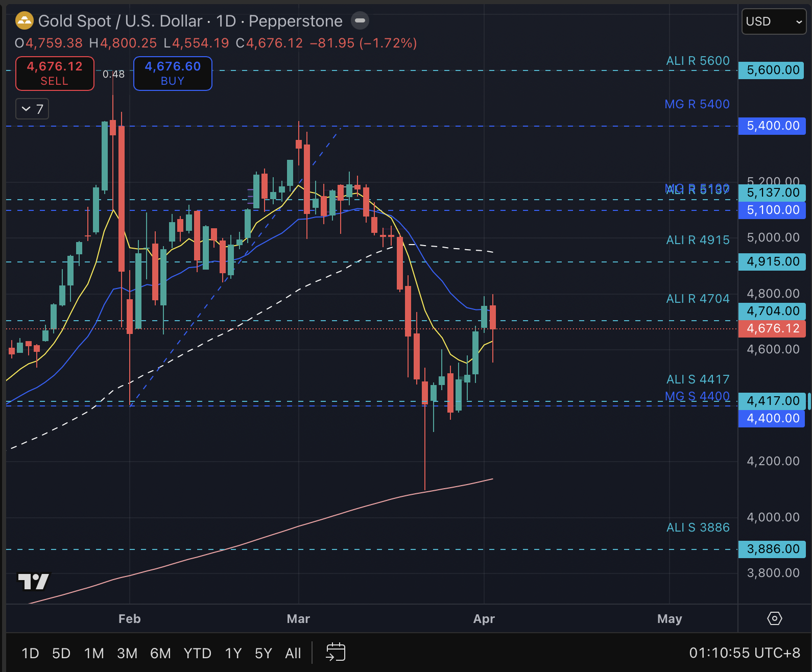
Task: Click the 5,400.00 price axis label
Action: click(772, 126)
